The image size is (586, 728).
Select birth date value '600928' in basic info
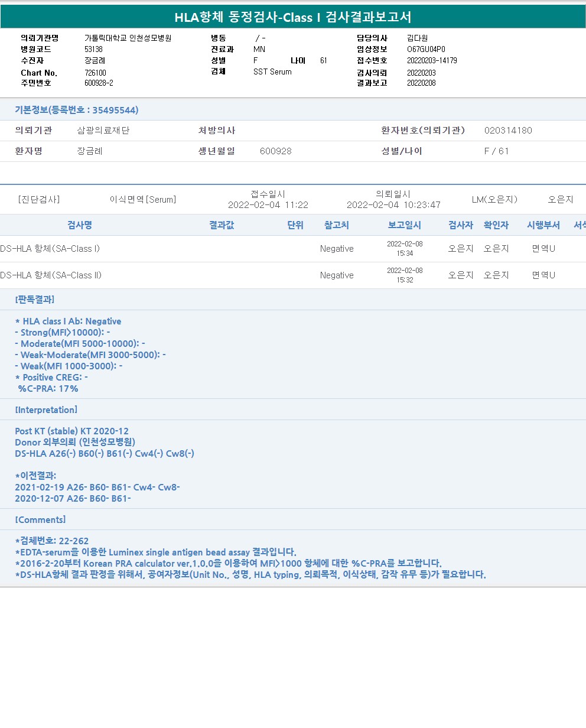point(276,151)
